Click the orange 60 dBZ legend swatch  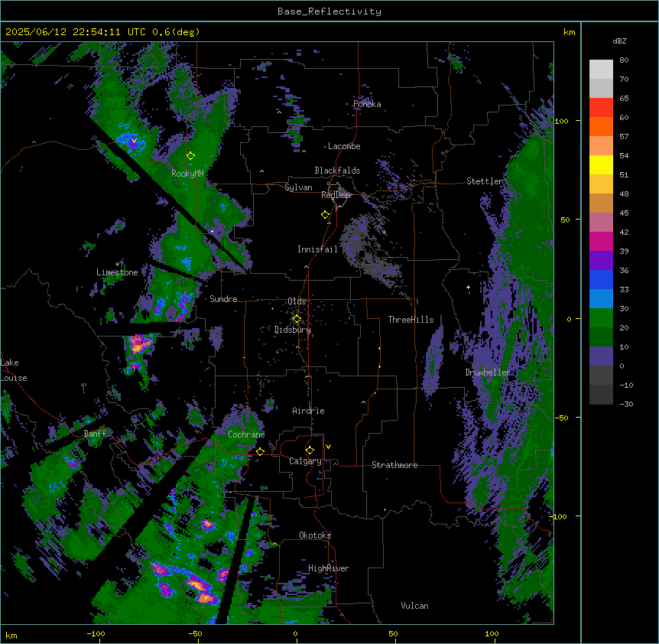click(601, 126)
